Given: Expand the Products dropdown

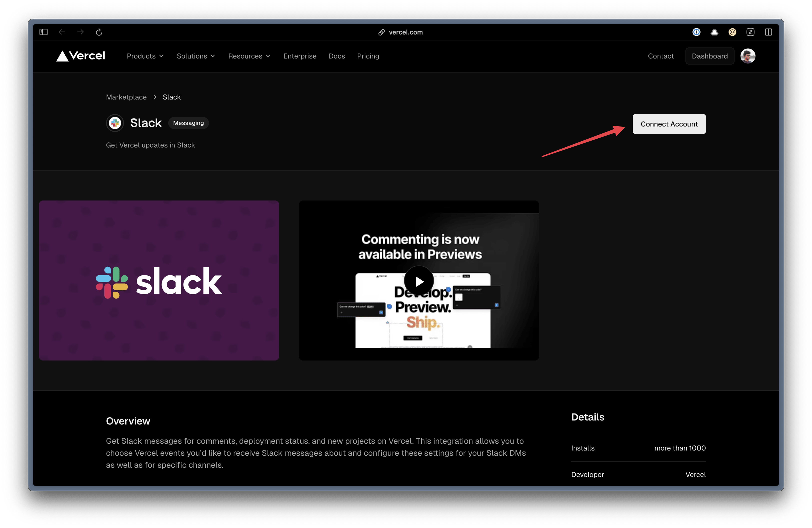Looking at the screenshot, I should [x=145, y=56].
